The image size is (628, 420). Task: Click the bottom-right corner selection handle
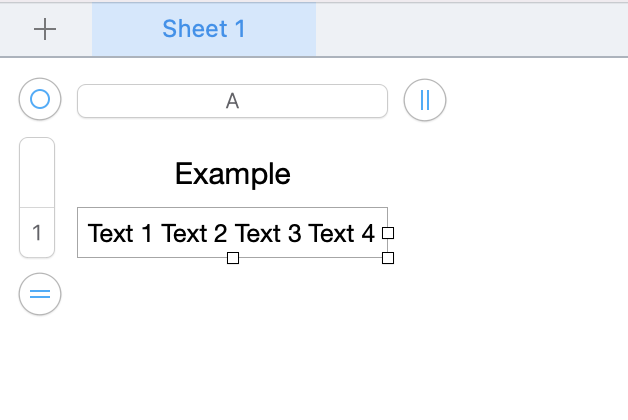tap(388, 258)
